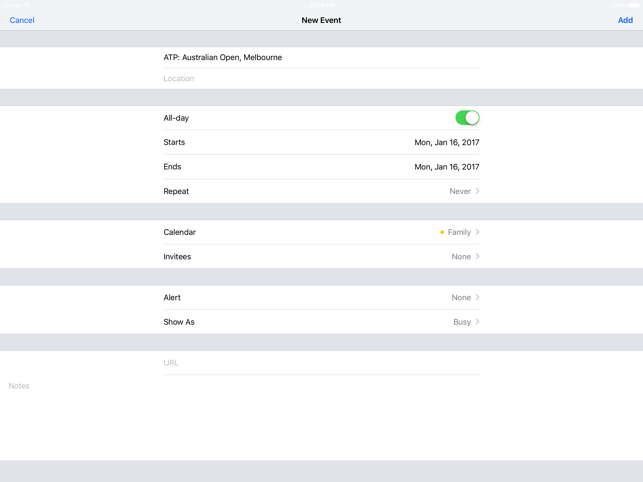The width and height of the screenshot is (643, 482).
Task: Open Alert options showing None
Action: click(321, 297)
